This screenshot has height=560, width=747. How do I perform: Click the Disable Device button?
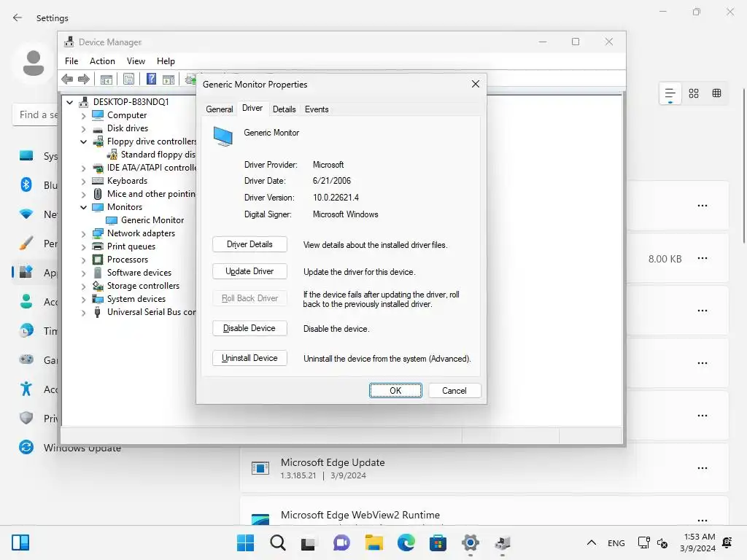pyautogui.click(x=249, y=328)
